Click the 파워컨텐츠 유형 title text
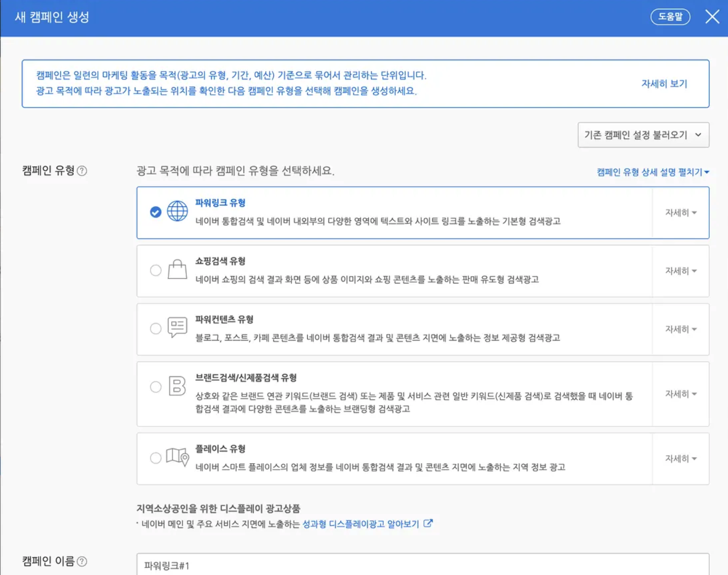This screenshot has width=728, height=575. [225, 319]
